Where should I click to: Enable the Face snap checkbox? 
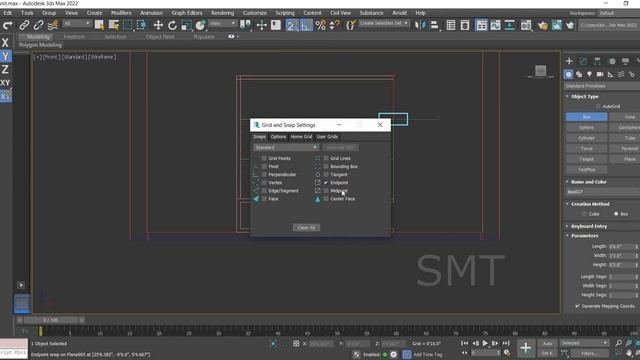264,199
